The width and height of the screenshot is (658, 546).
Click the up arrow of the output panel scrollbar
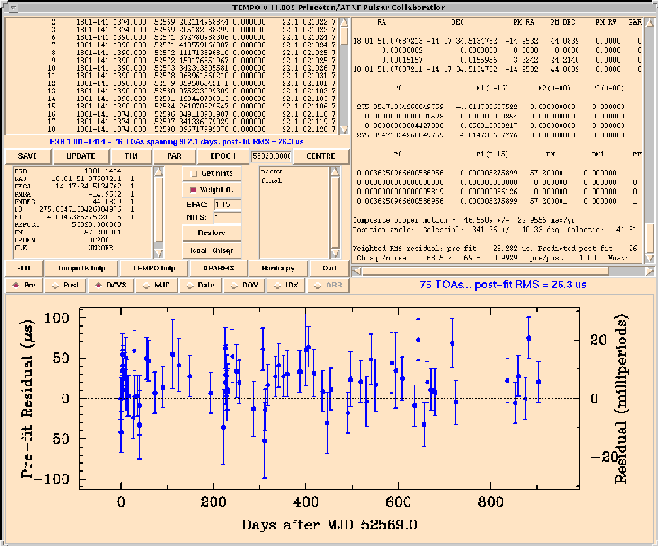[650, 23]
